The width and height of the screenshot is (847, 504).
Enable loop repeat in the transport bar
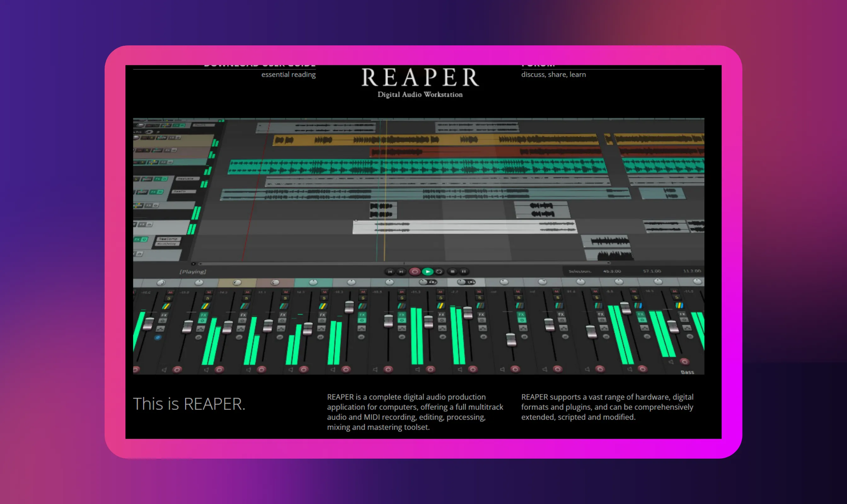(439, 272)
